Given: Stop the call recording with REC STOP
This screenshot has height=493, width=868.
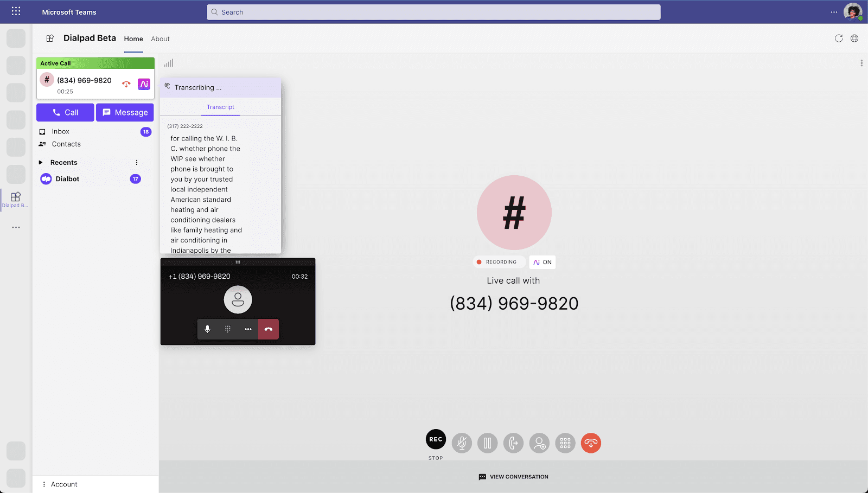Looking at the screenshot, I should coord(436,439).
